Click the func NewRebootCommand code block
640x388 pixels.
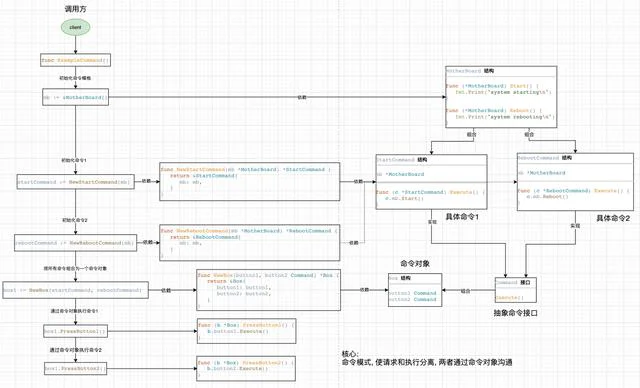[249, 243]
